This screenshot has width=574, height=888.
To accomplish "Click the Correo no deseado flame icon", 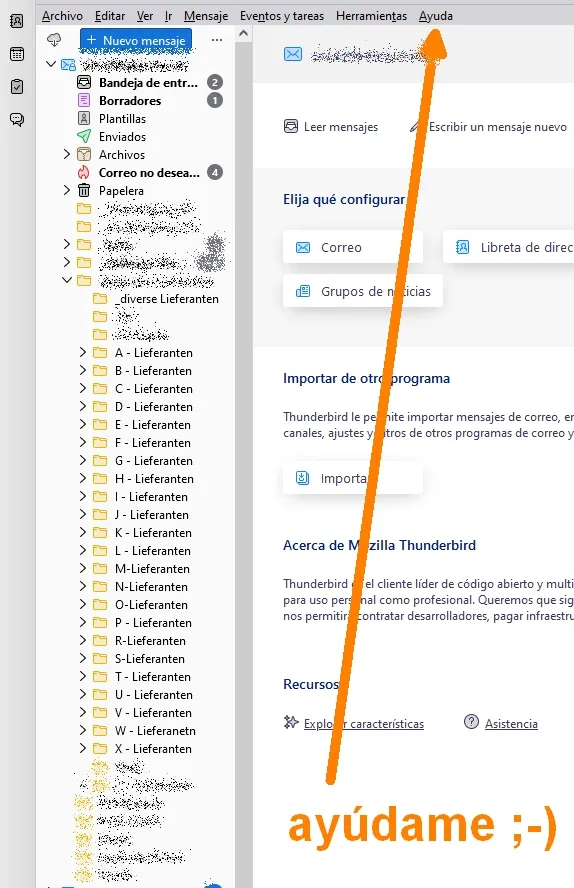I will point(84,172).
